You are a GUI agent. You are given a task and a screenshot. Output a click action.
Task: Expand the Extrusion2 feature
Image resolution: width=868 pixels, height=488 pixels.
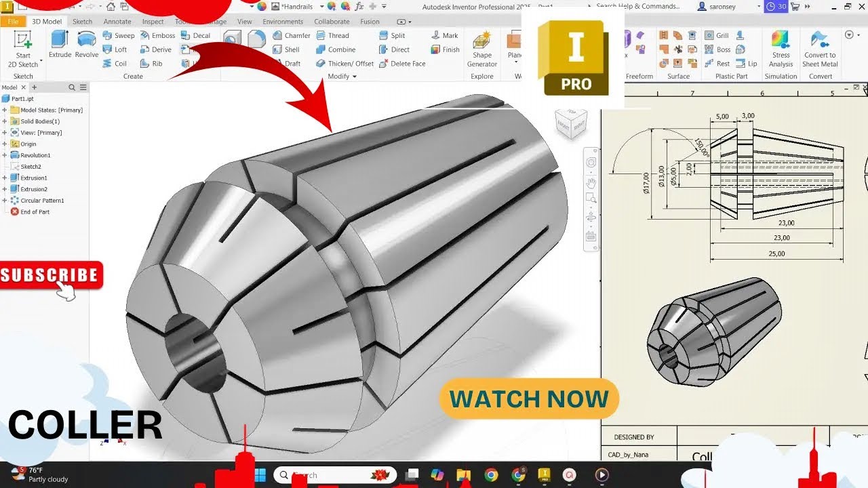click(x=5, y=189)
